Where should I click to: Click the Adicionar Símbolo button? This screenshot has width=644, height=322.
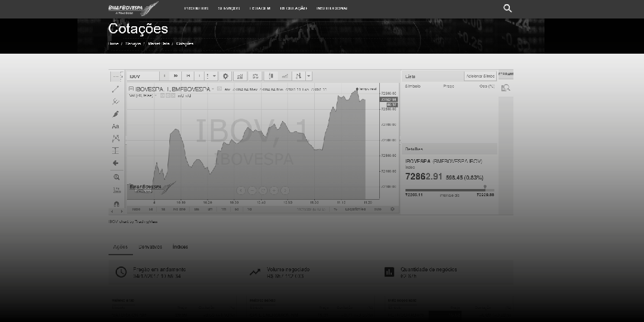coord(480,76)
